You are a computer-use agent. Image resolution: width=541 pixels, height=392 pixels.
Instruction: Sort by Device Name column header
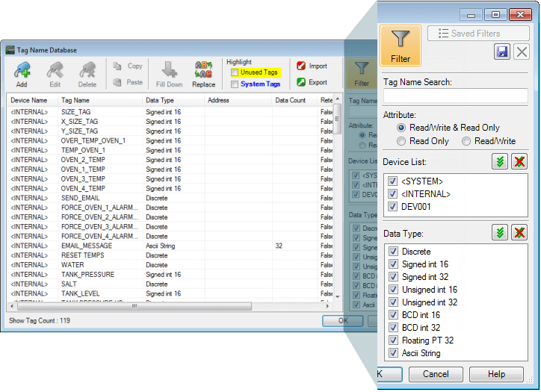[32, 100]
